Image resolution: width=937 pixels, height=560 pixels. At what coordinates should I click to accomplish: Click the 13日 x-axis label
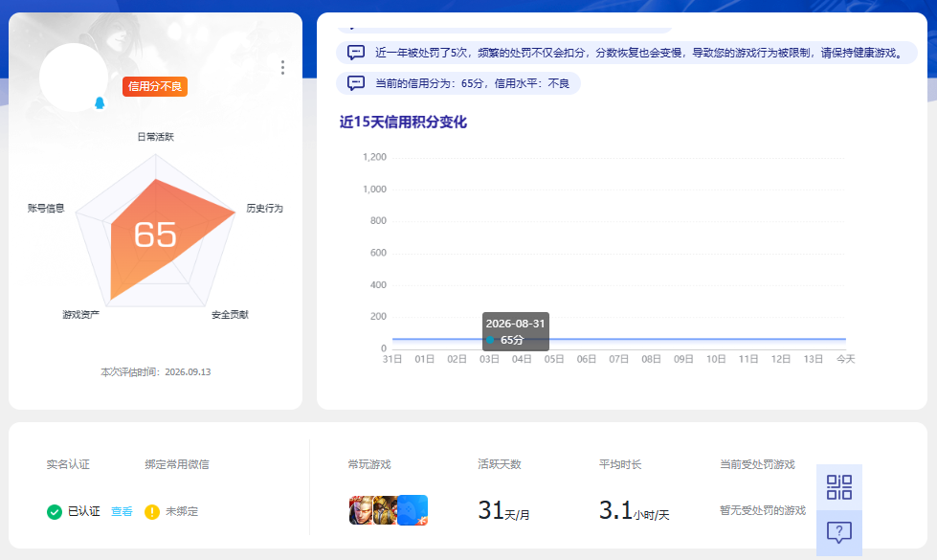point(814,359)
